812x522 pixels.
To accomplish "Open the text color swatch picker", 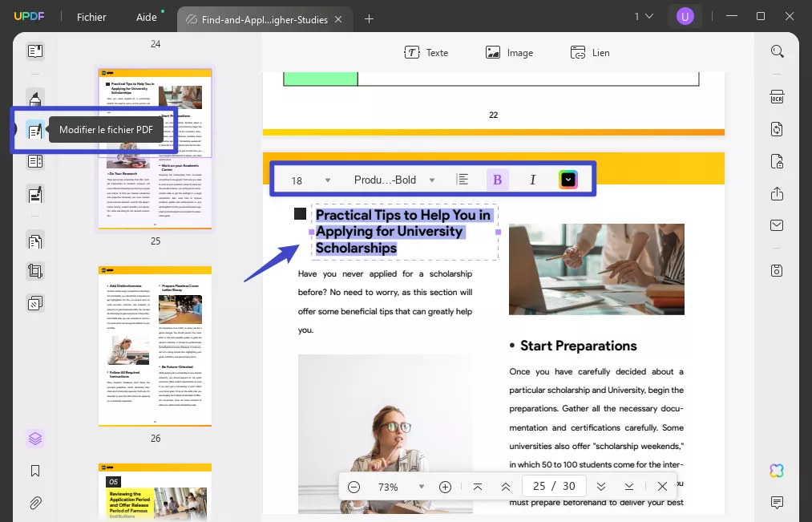I will [568, 179].
